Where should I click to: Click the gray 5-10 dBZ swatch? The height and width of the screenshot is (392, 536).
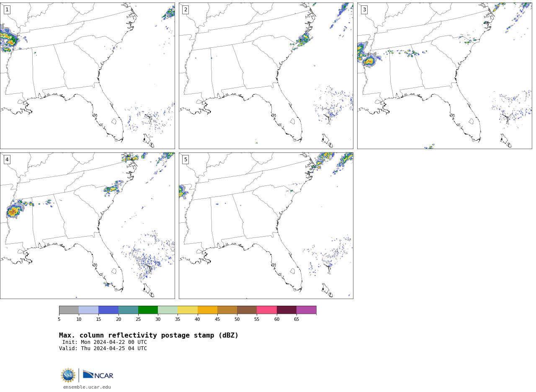coord(69,310)
